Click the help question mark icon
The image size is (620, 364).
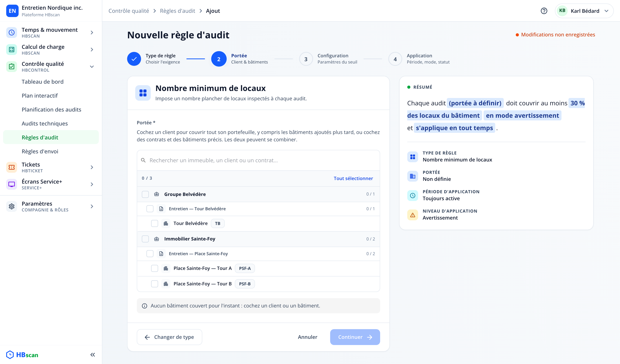544,11
